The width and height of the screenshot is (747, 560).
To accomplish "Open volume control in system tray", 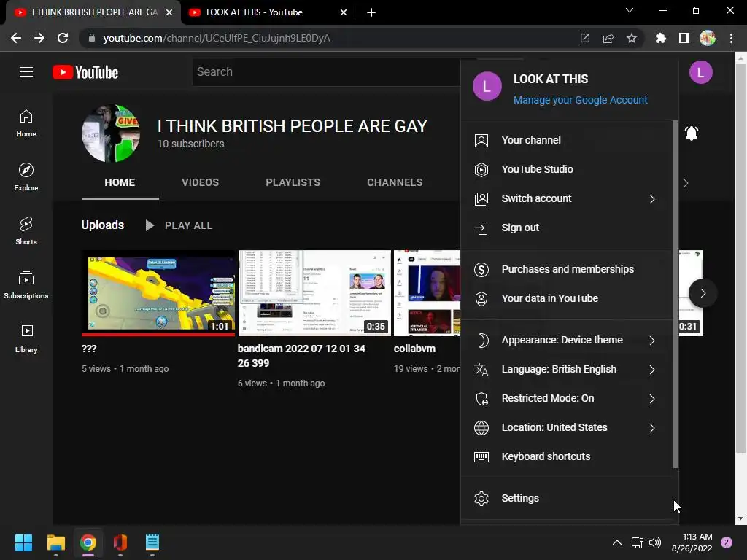I will pos(655,542).
